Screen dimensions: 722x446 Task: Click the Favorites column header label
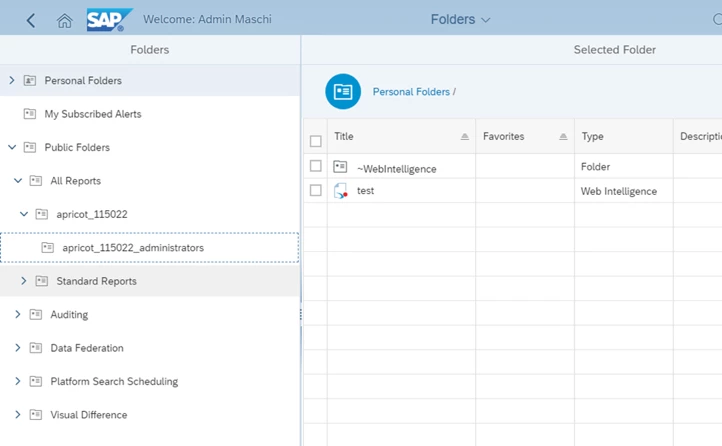[503, 136]
